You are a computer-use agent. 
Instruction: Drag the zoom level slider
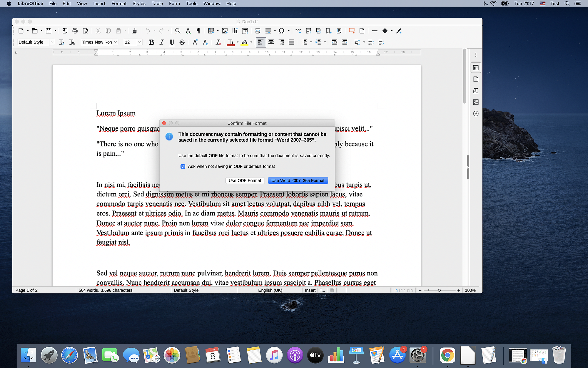(x=440, y=290)
